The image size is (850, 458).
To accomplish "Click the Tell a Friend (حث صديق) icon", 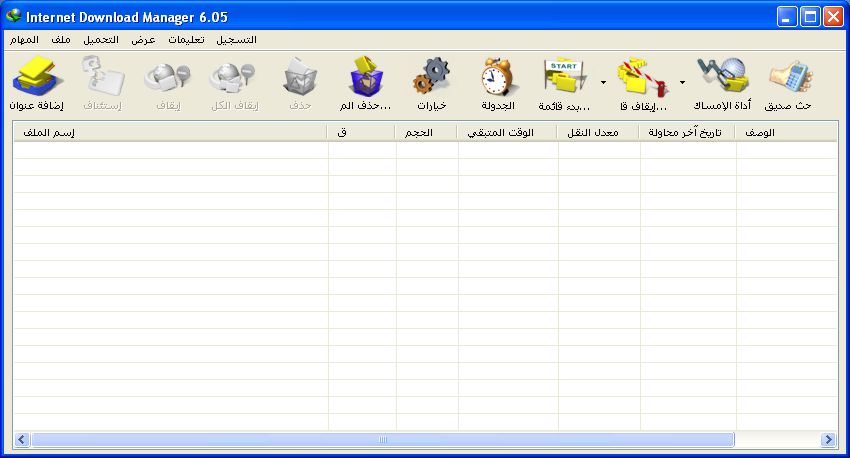I will 790,76.
